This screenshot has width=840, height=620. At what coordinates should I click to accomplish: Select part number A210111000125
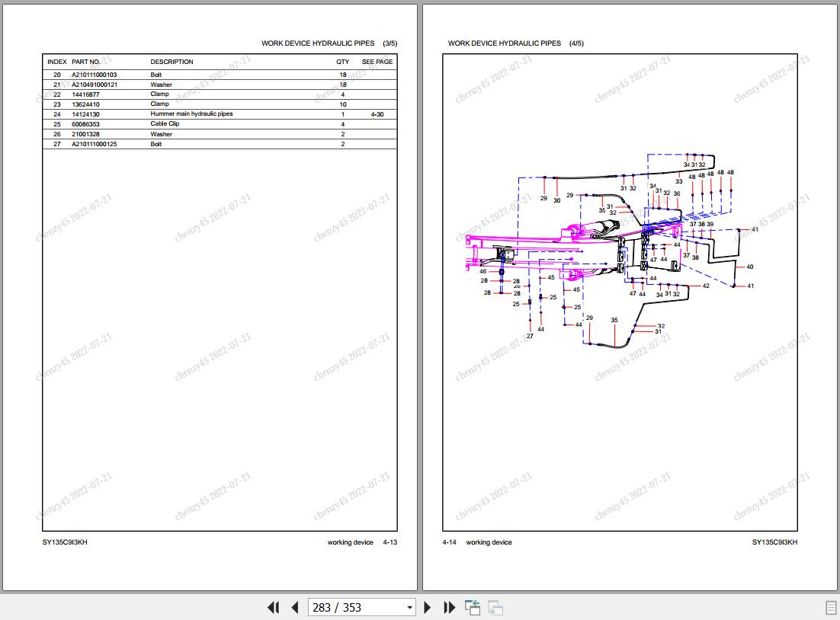(95, 144)
